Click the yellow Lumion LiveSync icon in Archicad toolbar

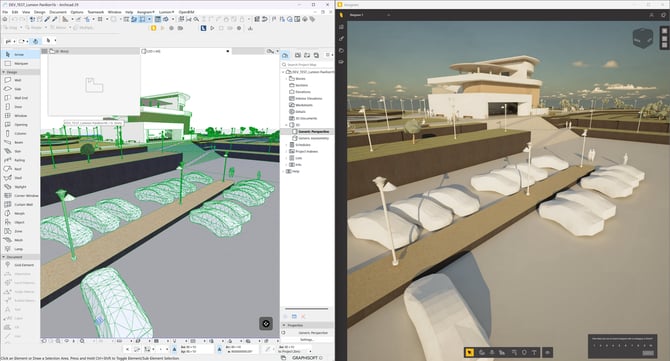click(x=153, y=28)
